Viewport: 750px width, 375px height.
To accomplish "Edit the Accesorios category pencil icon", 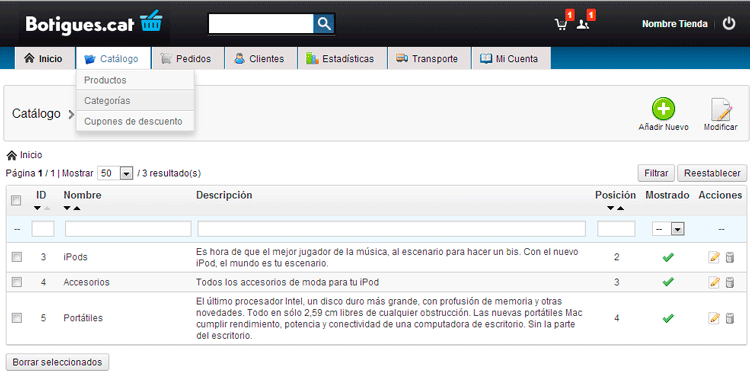I will pos(714,282).
